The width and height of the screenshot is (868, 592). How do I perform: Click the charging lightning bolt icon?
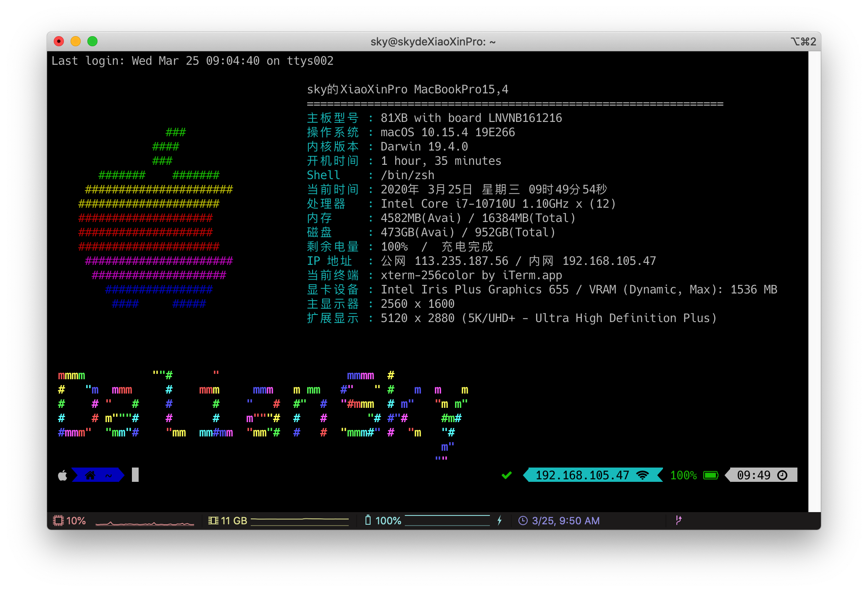coord(500,521)
